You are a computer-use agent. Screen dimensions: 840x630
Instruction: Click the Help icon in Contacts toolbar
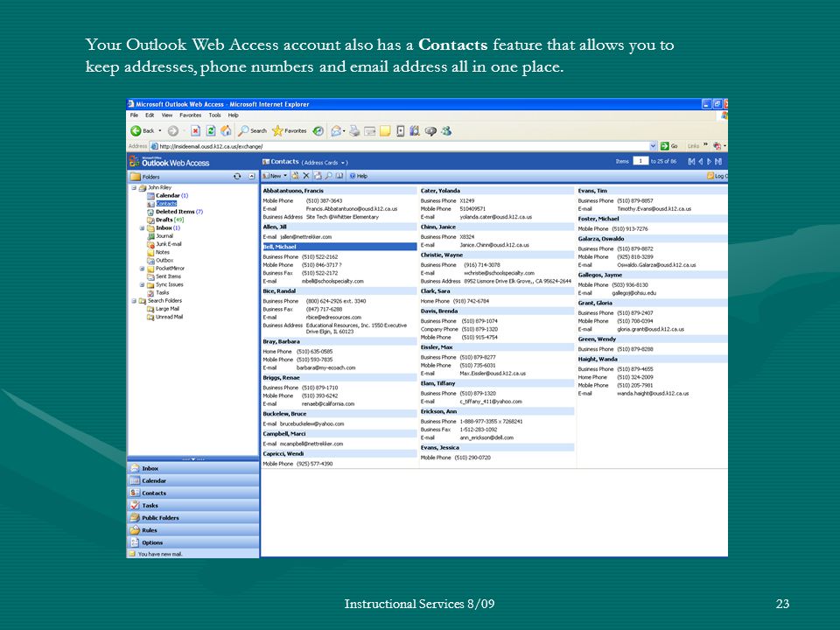click(359, 176)
